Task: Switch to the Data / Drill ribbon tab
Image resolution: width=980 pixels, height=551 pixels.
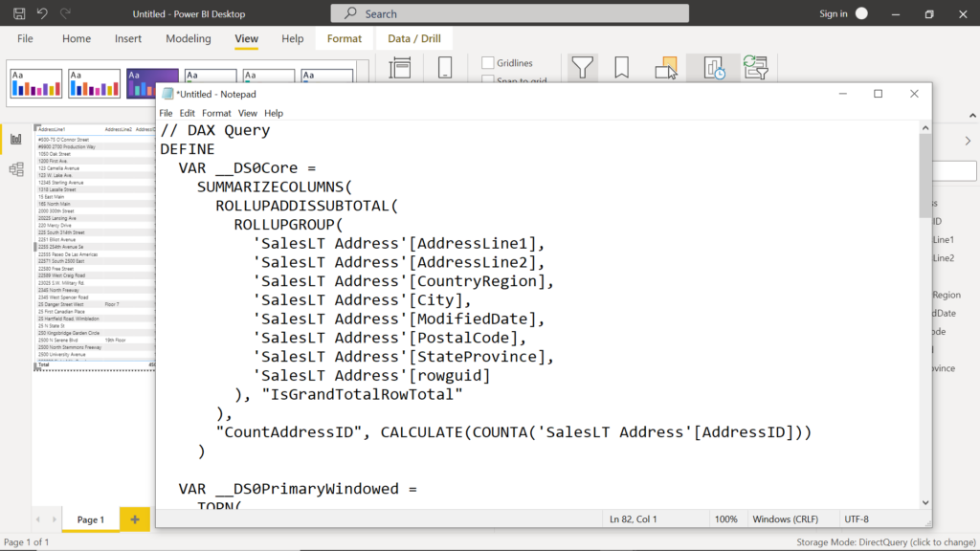Action: tap(413, 38)
